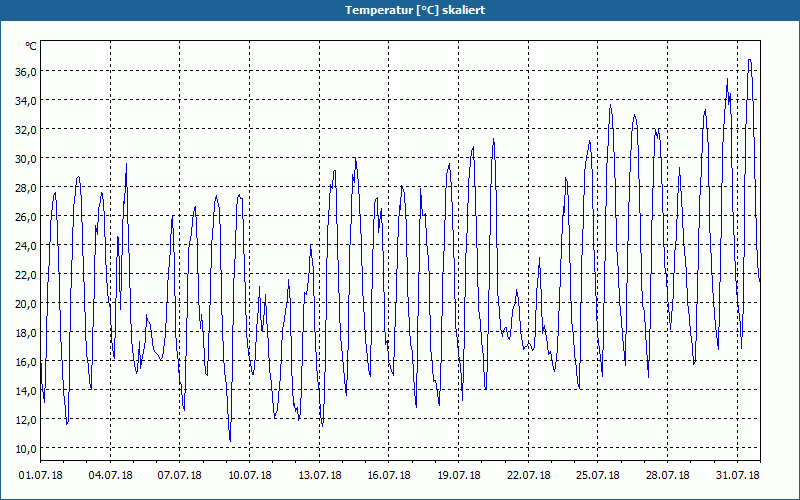This screenshot has height=500, width=800.
Task: Click the 19.07.18 date label
Action: (x=459, y=476)
